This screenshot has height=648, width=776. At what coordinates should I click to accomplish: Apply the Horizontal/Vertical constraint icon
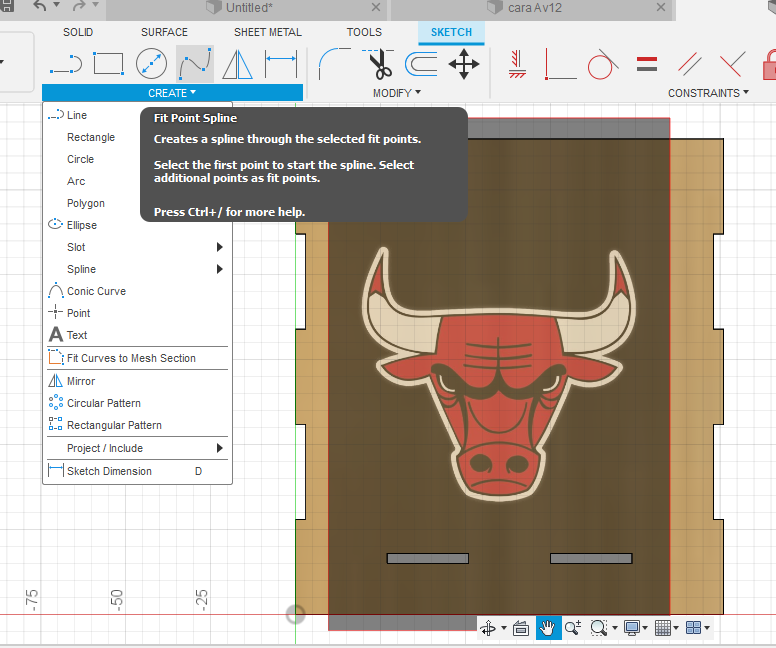[517, 64]
